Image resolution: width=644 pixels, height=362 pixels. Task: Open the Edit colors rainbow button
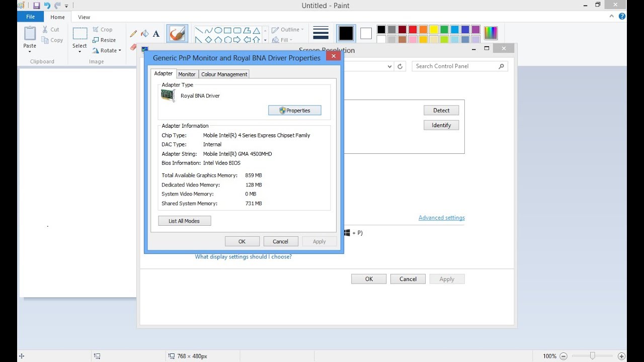tap(491, 33)
